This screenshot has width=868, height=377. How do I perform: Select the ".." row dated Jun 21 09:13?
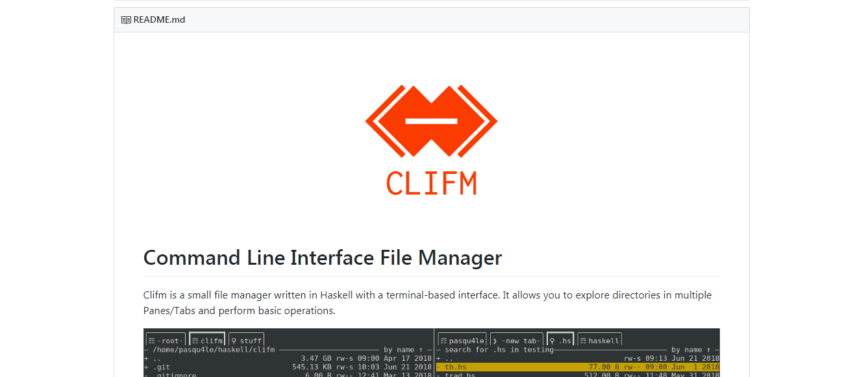[578, 358]
